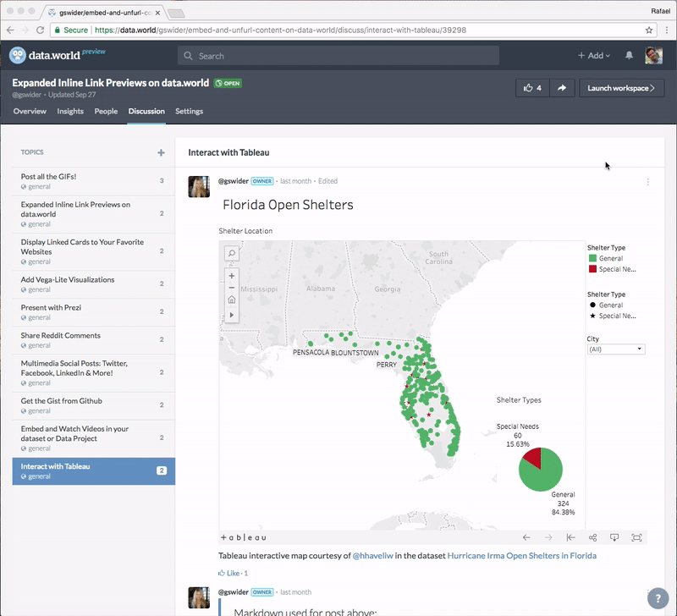677x616 pixels.
Task: Open 'Post all the GIFs!' topic
Action: (93, 181)
